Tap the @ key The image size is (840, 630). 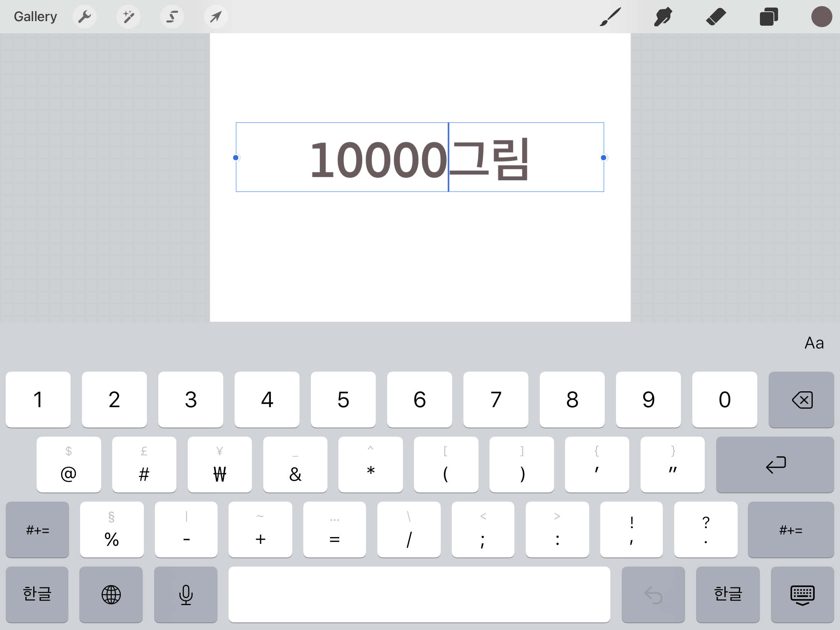click(x=69, y=465)
